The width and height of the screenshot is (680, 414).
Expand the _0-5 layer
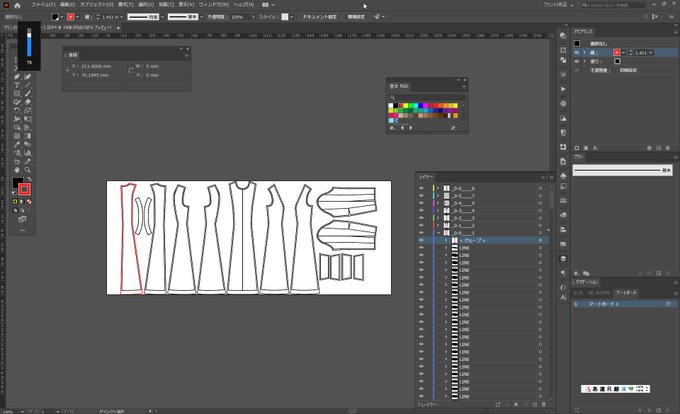click(x=438, y=196)
